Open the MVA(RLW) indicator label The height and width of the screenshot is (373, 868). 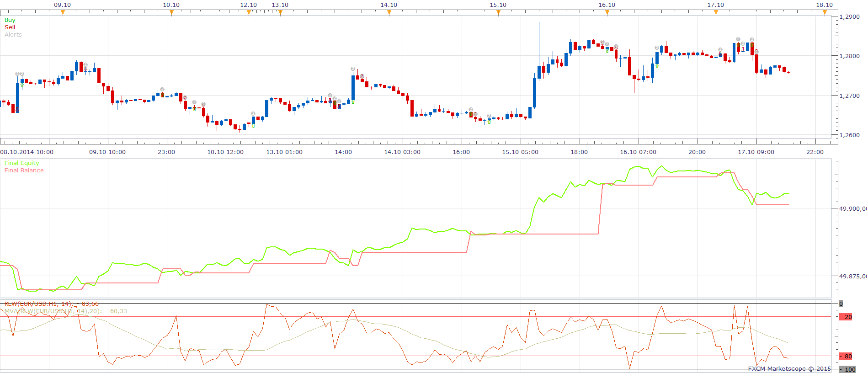[x=66, y=311]
